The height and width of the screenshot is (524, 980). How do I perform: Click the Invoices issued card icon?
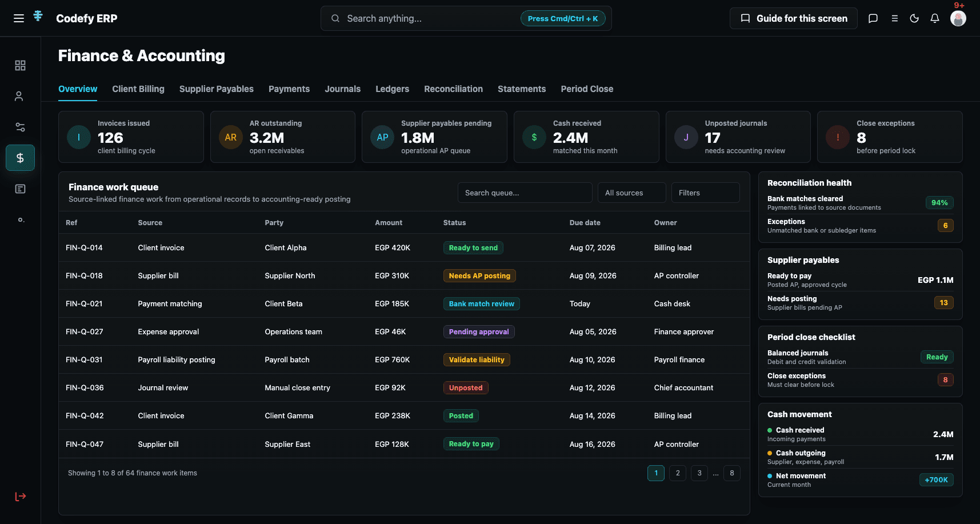(79, 137)
